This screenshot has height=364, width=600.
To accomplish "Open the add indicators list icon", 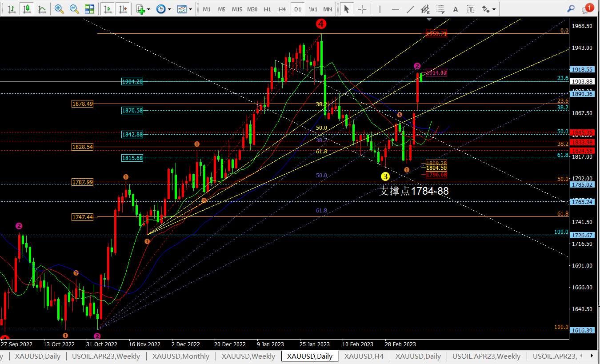I will point(140,9).
